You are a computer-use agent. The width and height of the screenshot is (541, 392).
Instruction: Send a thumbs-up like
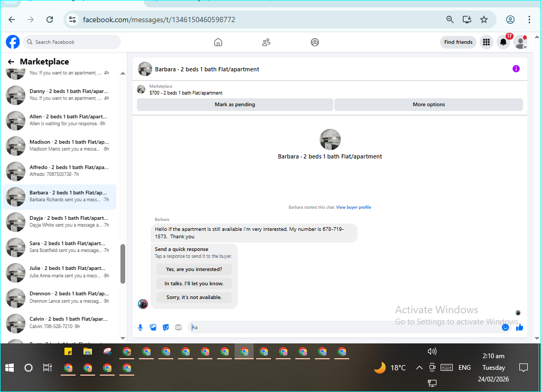519,327
